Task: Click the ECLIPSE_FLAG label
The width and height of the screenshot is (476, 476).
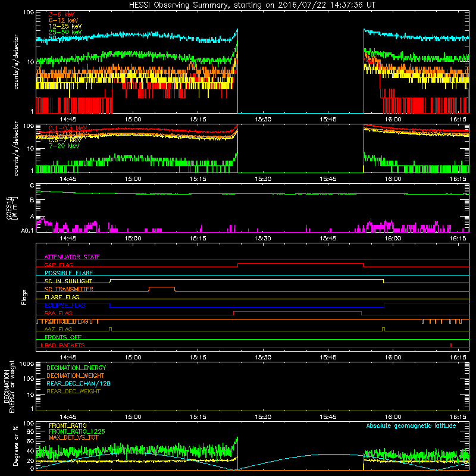Action: click(65, 305)
